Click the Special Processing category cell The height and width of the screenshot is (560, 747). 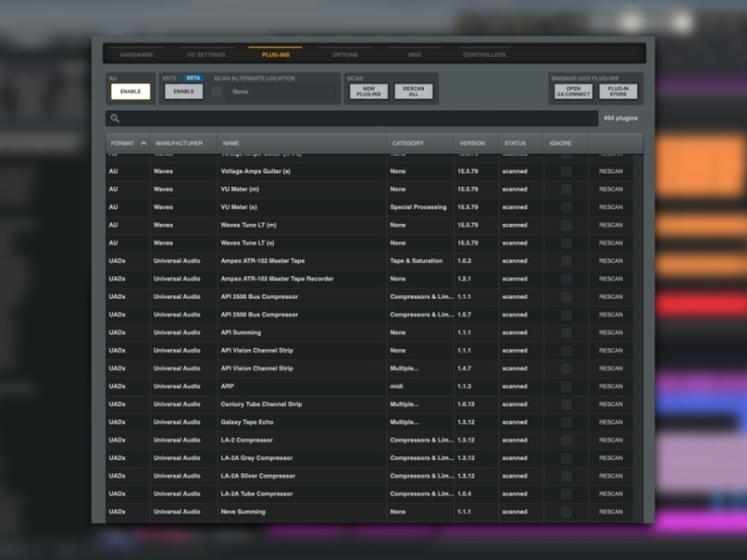418,207
